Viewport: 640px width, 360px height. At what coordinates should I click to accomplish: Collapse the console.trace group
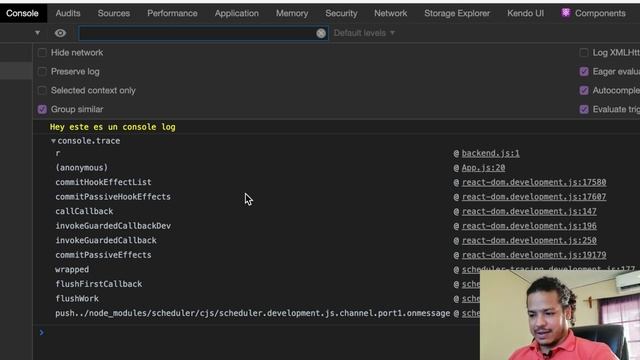53,141
